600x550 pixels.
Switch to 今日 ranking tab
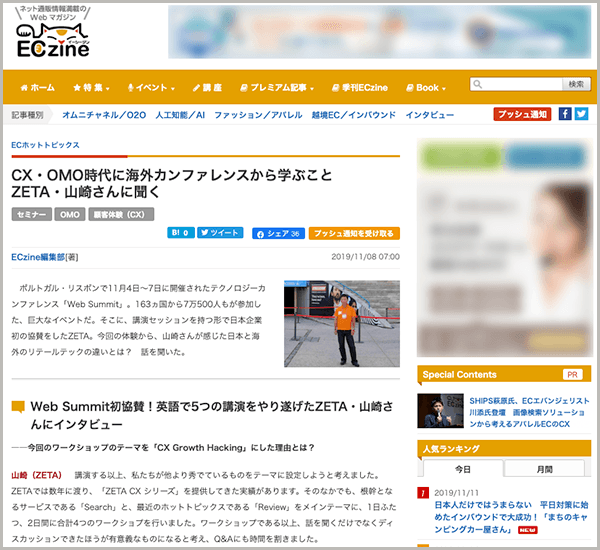click(x=463, y=469)
